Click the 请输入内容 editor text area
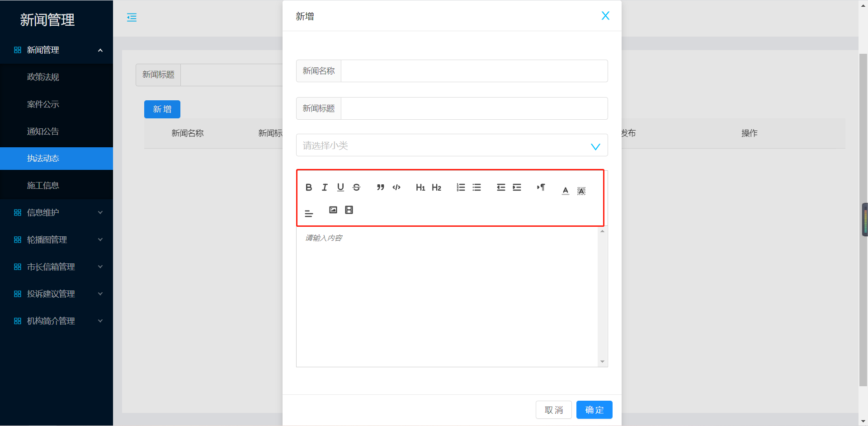The width and height of the screenshot is (868, 426). tap(447, 297)
